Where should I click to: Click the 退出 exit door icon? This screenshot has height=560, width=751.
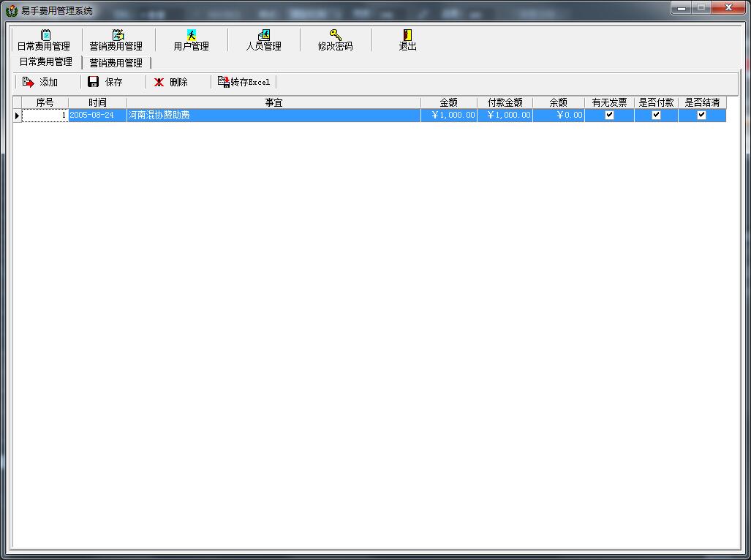pos(407,34)
